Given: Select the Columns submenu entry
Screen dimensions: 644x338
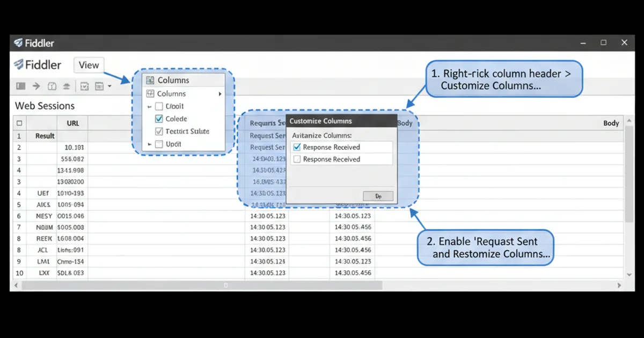Looking at the screenshot, I should pyautogui.click(x=171, y=94).
